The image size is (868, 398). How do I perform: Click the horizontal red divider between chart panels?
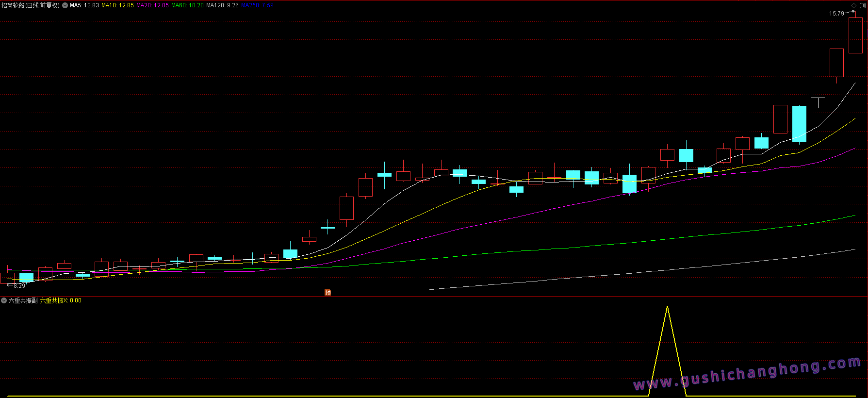pyautogui.click(x=434, y=296)
